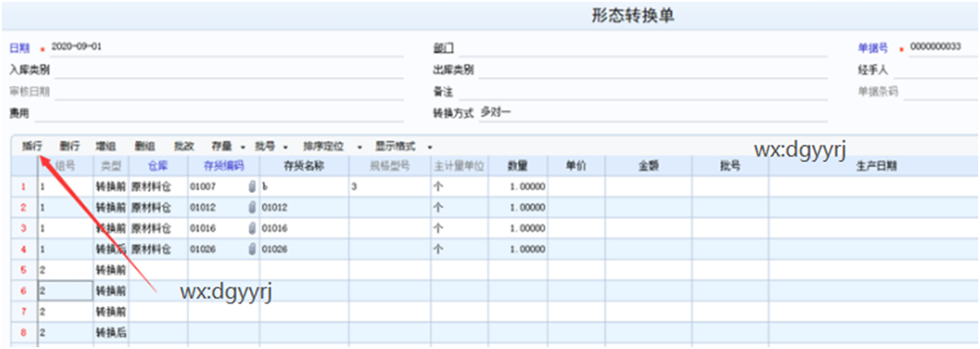Click the 转换前 type cell in row 5
Image resolution: width=980 pixels, height=349 pixels.
(x=111, y=270)
